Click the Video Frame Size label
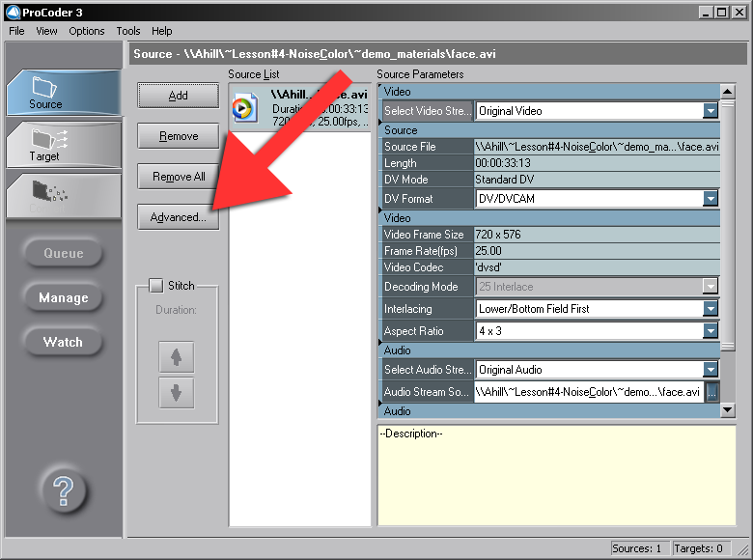753x560 pixels. 424,235
